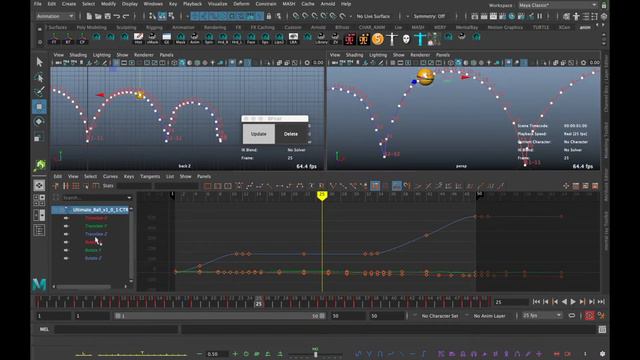Toggle the loop playback icon
The height and width of the screenshot is (360, 640).
571,316
